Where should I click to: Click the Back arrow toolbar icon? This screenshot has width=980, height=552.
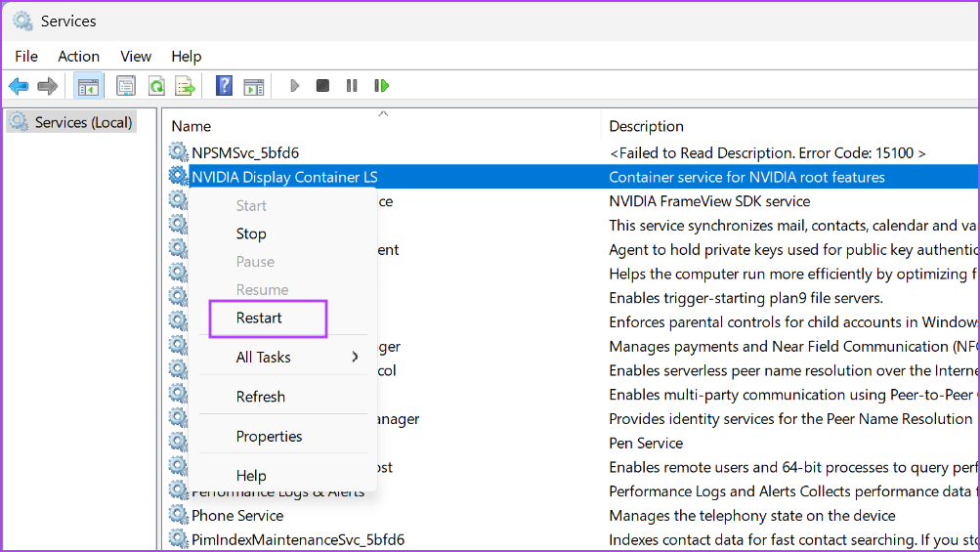(19, 86)
